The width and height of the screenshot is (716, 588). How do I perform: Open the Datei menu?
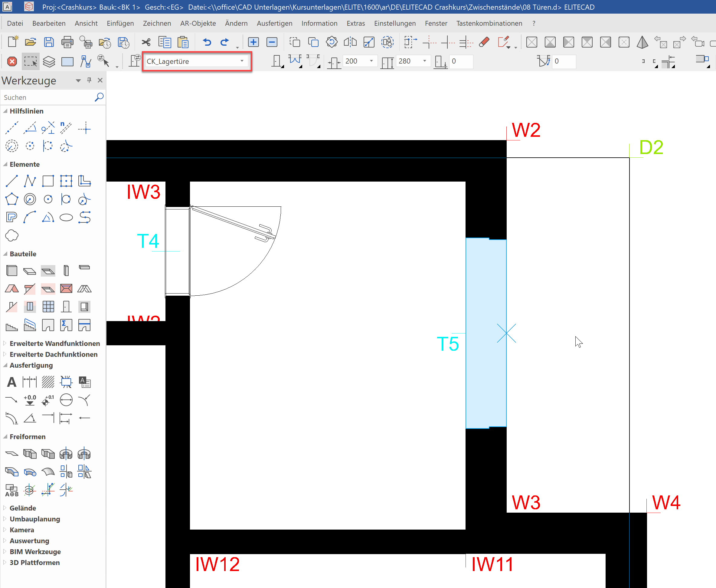click(15, 23)
